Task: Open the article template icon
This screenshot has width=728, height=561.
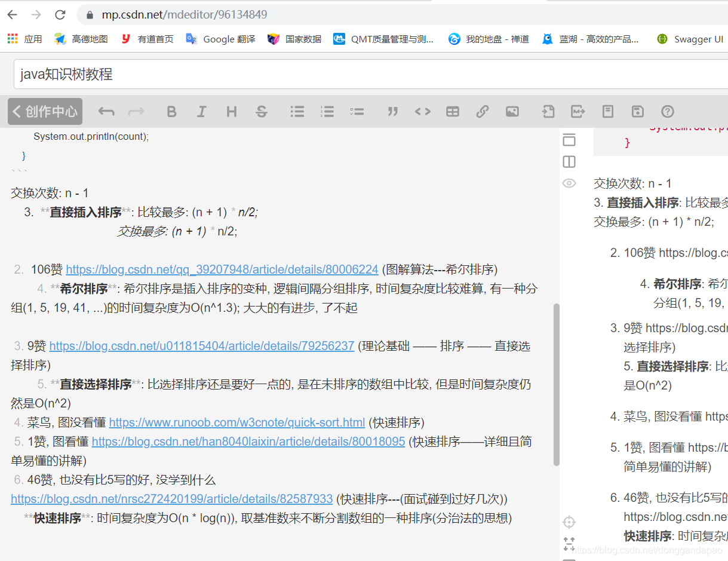Action: tap(608, 111)
